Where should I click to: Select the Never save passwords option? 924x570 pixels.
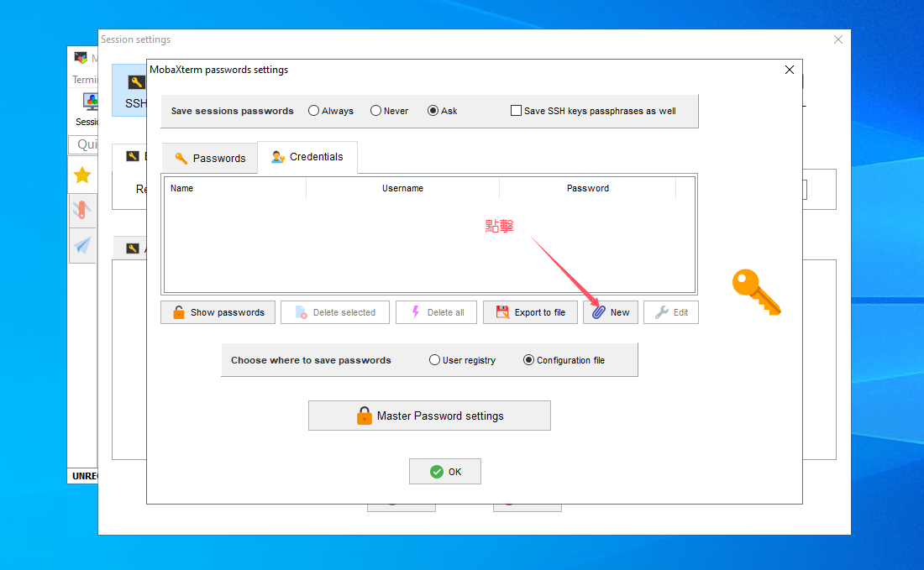point(376,111)
